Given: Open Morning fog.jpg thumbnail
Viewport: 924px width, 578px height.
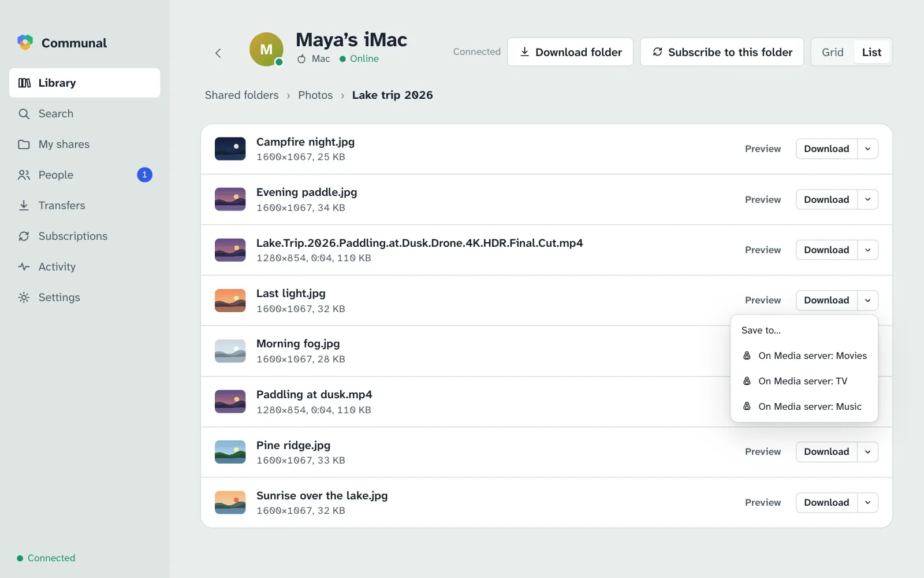Looking at the screenshot, I should 230,351.
